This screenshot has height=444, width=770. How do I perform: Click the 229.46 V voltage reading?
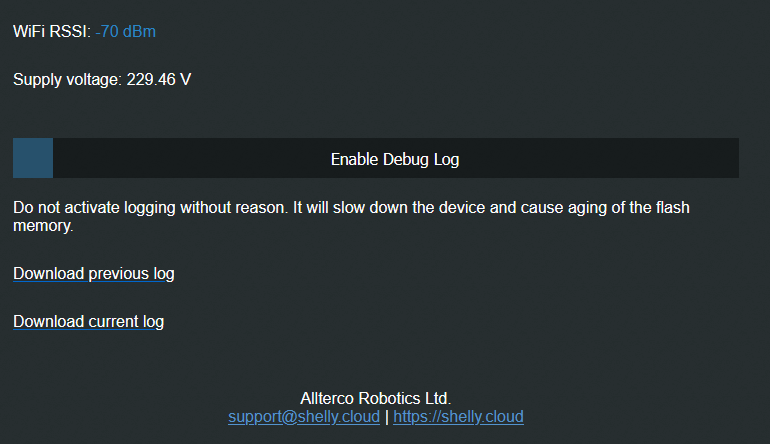pos(159,79)
